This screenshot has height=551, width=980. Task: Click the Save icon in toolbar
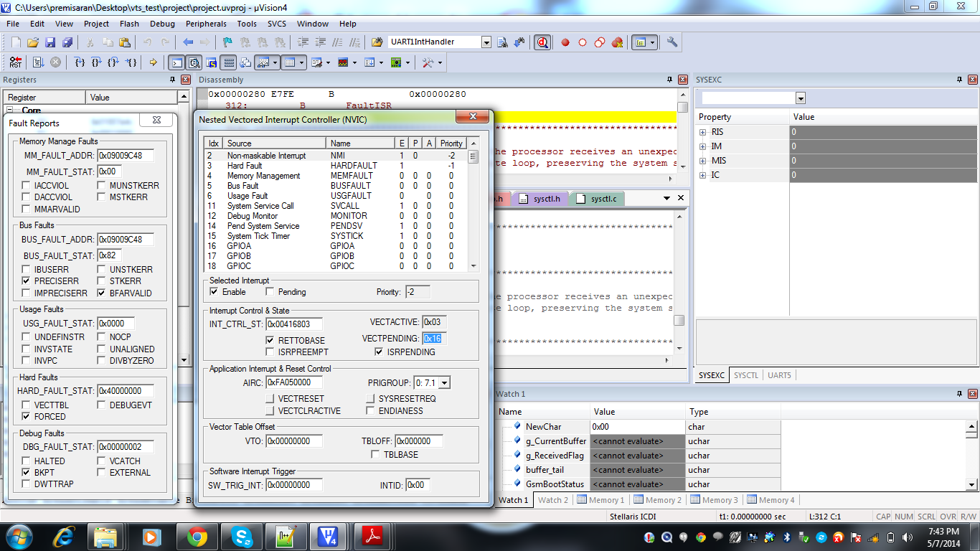coord(50,42)
